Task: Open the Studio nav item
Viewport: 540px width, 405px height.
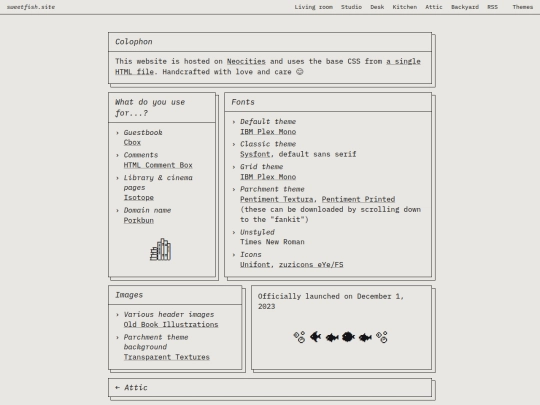Action: coord(351,7)
